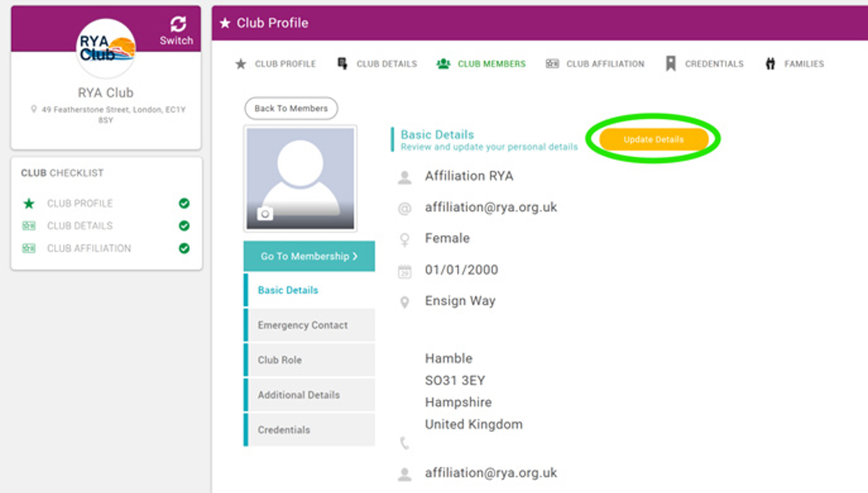Viewport: 868px width, 493px height.
Task: Click the Basic Details heading
Action: pyautogui.click(x=437, y=134)
